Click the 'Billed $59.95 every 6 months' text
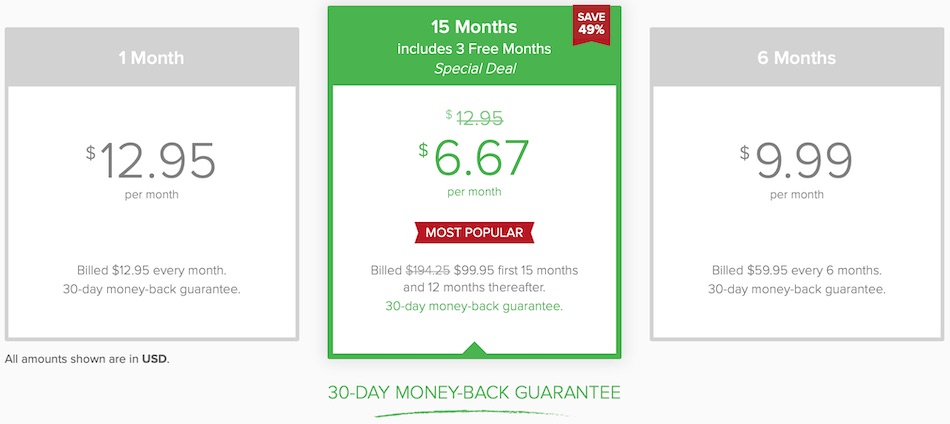 pos(797,270)
